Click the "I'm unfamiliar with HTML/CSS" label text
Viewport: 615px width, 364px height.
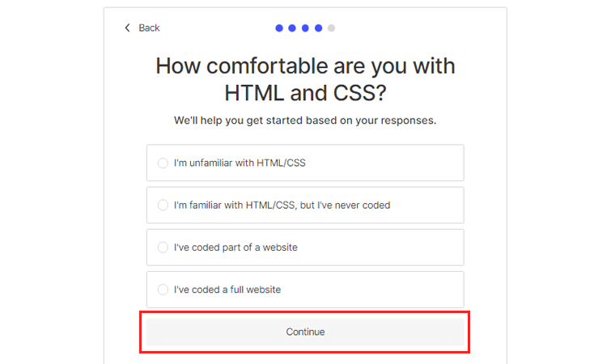[x=240, y=163]
